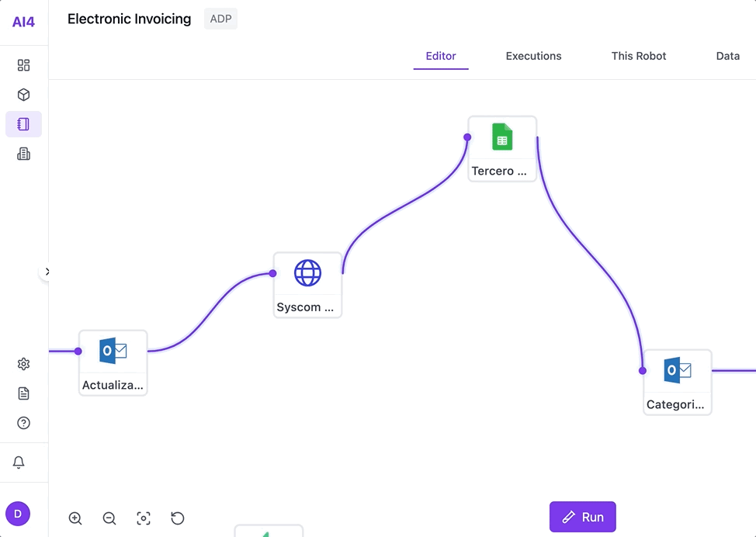Click the AI4 logo
The image size is (756, 537).
click(23, 22)
